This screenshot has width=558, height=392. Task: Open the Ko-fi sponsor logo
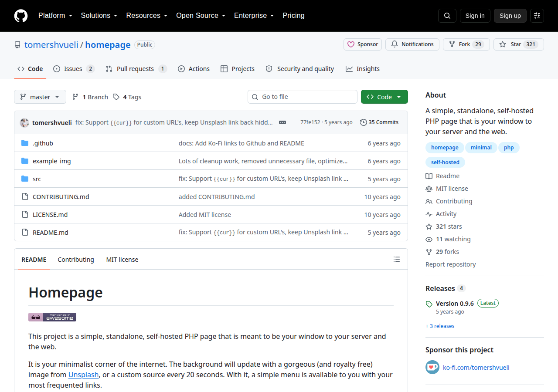pyautogui.click(x=432, y=367)
